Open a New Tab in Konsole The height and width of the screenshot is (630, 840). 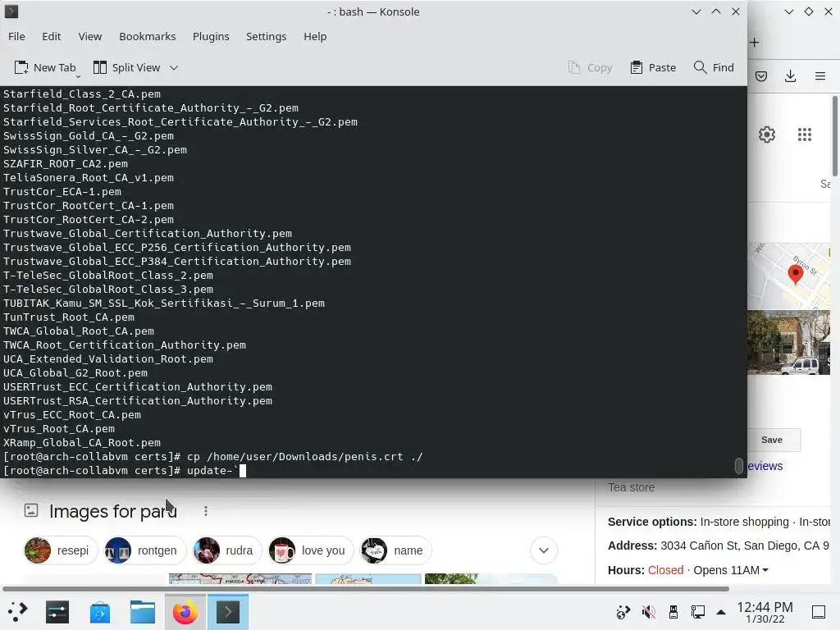[45, 67]
